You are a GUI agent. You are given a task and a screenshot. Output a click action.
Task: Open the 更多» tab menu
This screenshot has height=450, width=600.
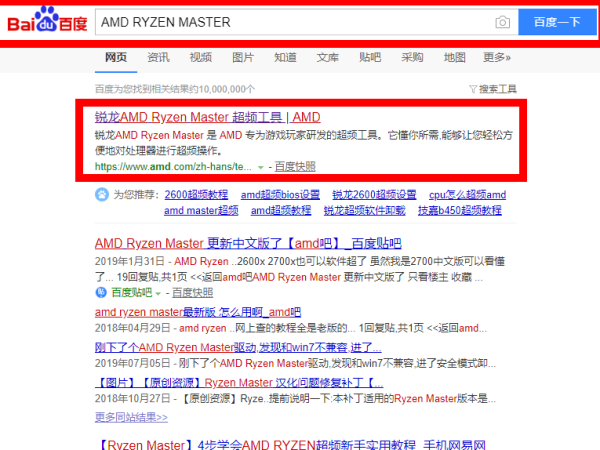[496, 57]
